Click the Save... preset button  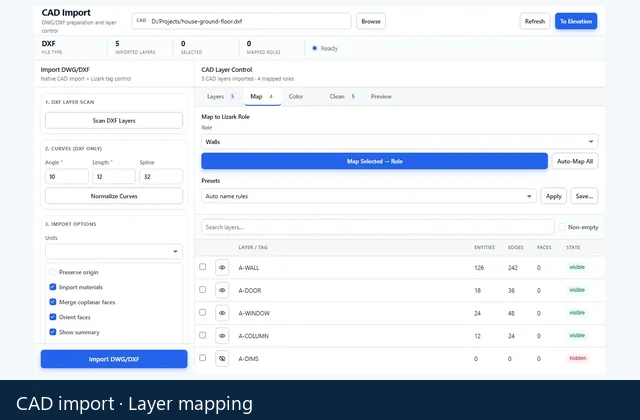pos(584,196)
